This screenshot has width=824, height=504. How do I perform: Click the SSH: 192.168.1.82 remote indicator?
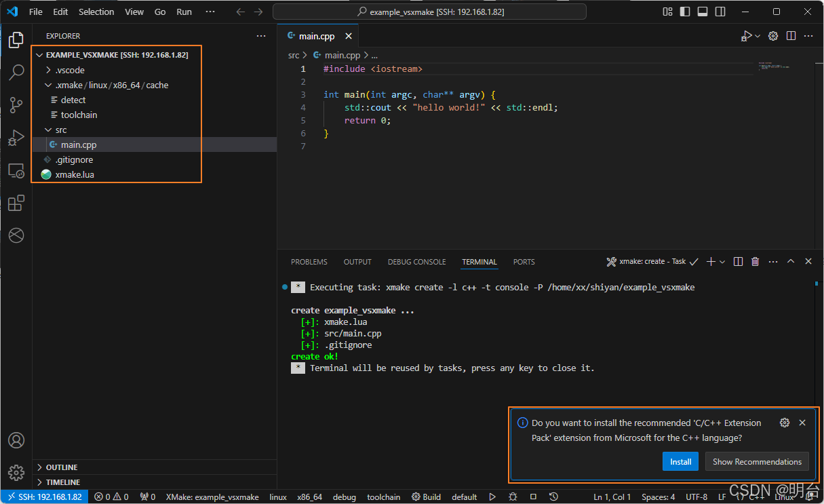(44, 497)
